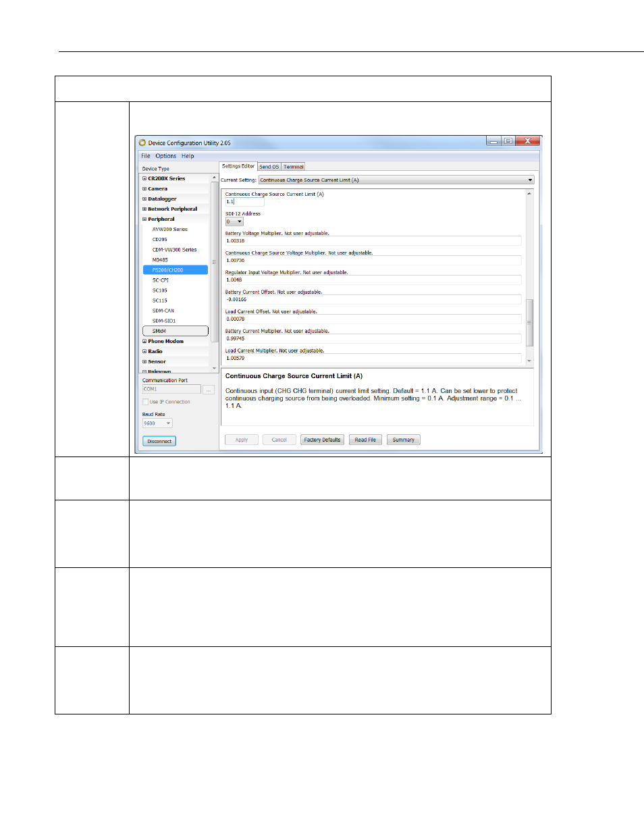Click the device tree scrollbar thumb

[215, 262]
